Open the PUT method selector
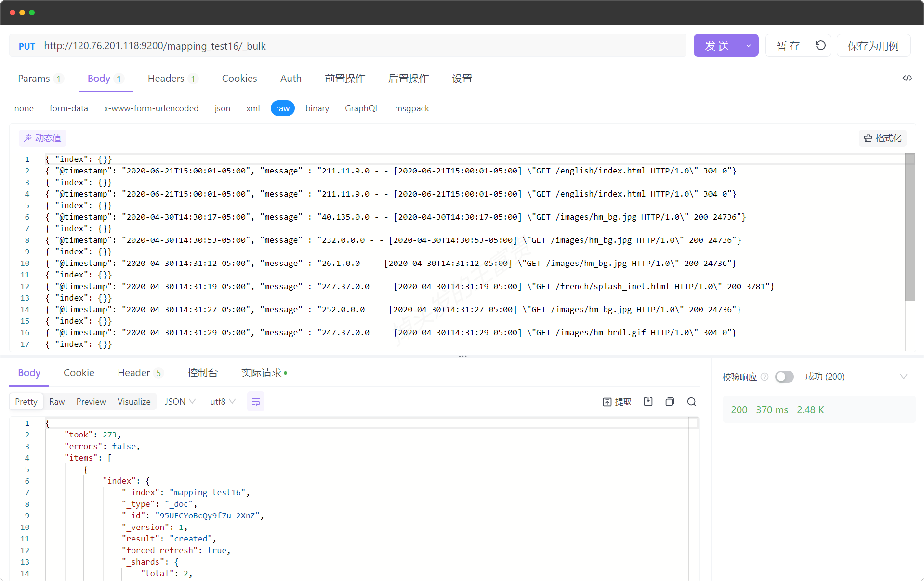 [x=27, y=46]
